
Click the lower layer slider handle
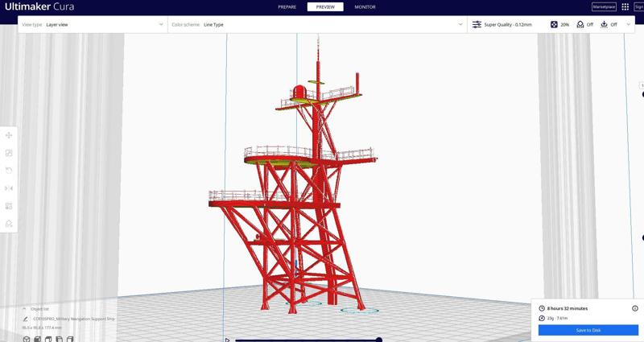[642, 237]
